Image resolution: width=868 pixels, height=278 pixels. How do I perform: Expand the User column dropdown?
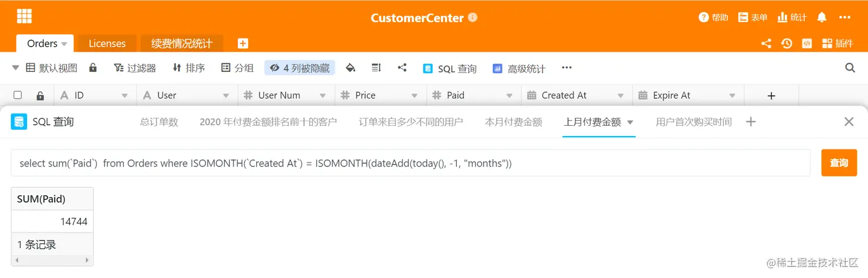[226, 95]
